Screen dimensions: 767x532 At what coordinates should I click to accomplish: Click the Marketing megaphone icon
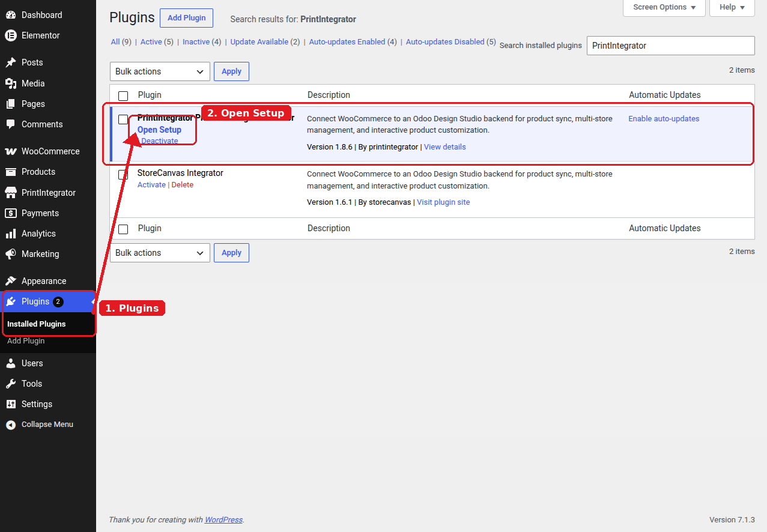click(x=11, y=254)
